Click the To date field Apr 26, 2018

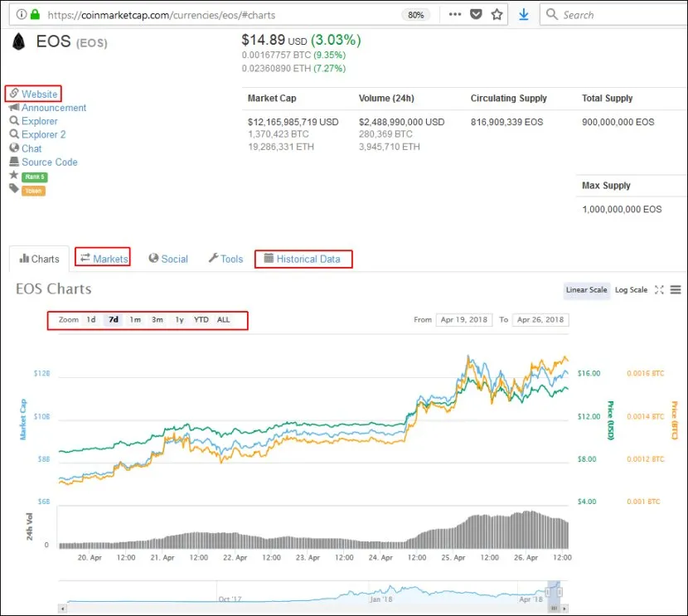[540, 320]
